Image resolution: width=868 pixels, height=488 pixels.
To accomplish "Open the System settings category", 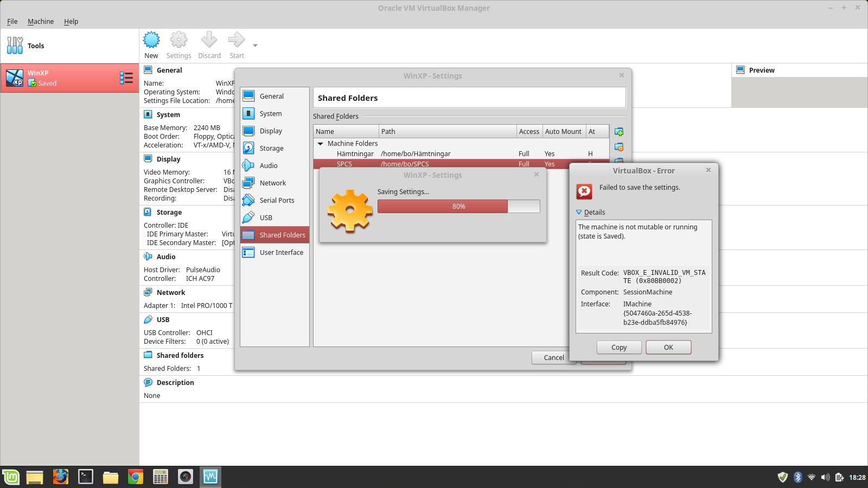I will coord(275,113).
